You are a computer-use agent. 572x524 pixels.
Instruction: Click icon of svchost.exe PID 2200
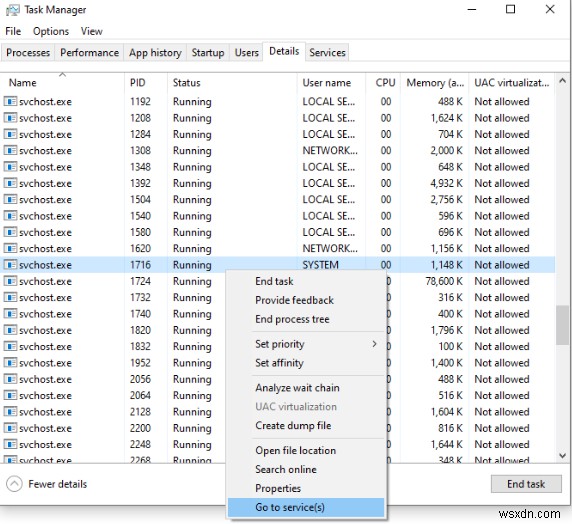click(x=10, y=428)
